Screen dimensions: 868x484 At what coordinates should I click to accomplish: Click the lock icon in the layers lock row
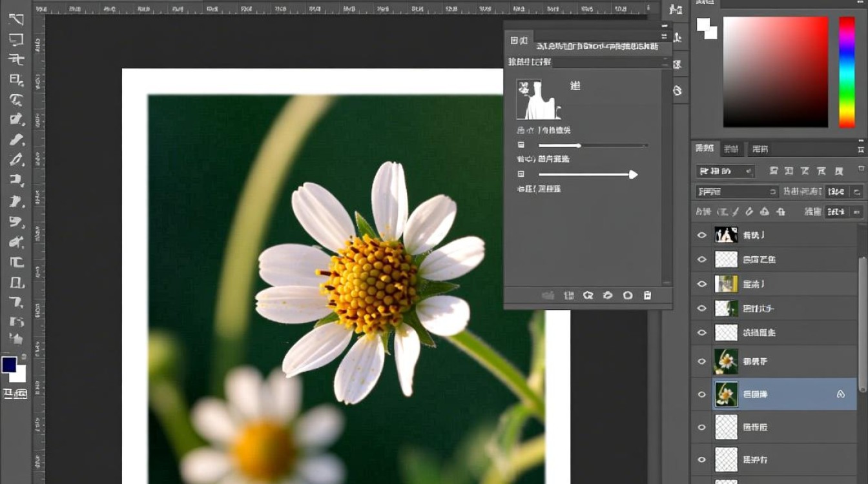pos(781,212)
